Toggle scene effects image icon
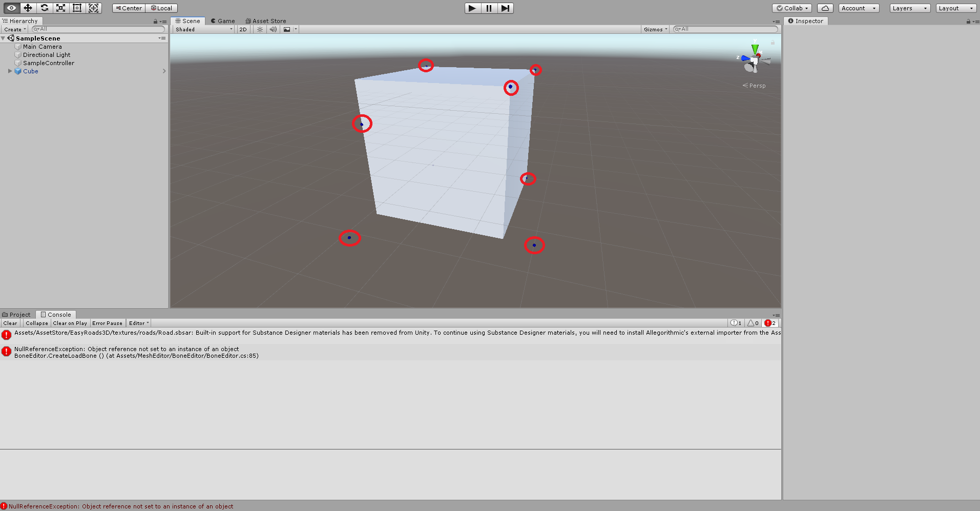This screenshot has height=511, width=980. click(287, 29)
